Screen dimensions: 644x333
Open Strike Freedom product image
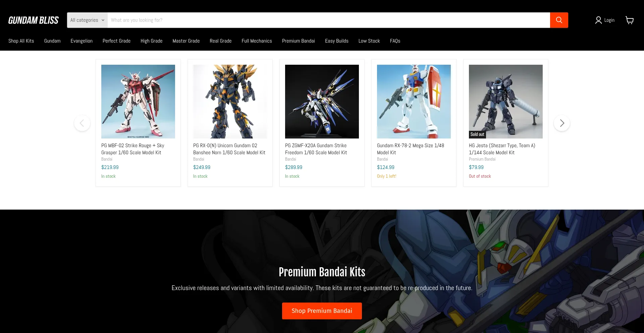click(x=322, y=102)
